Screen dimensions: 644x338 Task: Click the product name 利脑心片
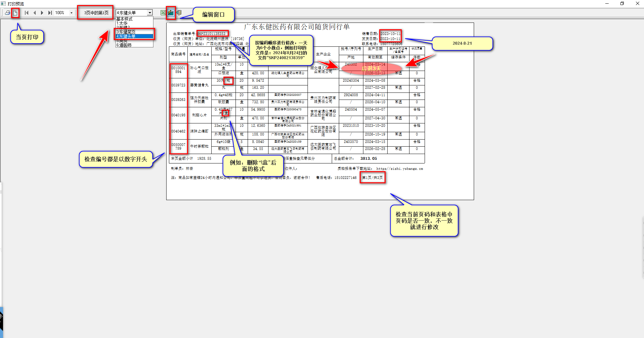point(199,115)
